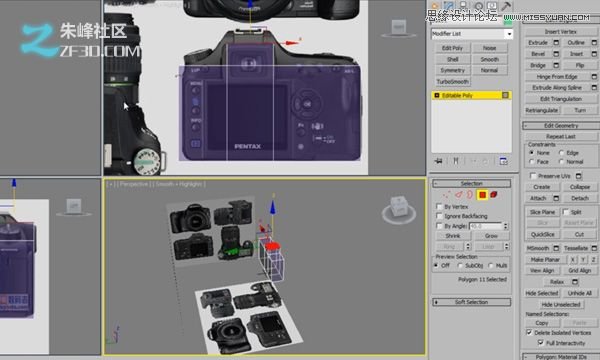600x360 pixels.
Task: Click the Grow selection button
Action: pos(491,236)
